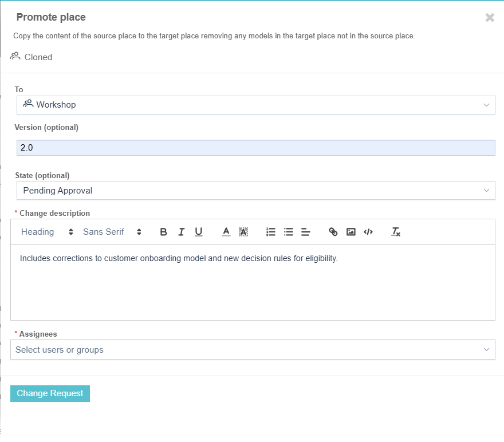Open the Sans Serif font dropdown
Screen dimensions: 504x442
(112, 232)
